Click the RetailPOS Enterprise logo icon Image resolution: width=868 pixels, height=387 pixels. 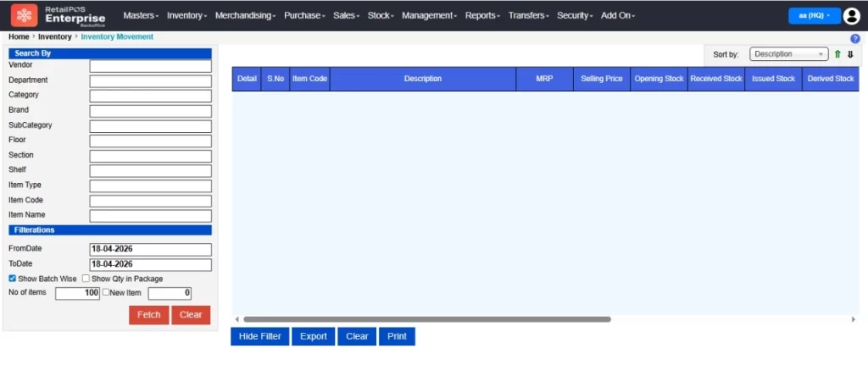tap(25, 15)
